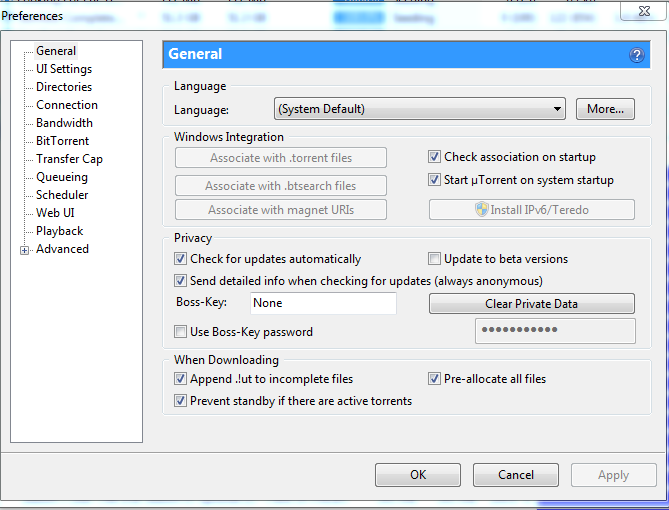Click OK to confirm preferences

[418, 475]
